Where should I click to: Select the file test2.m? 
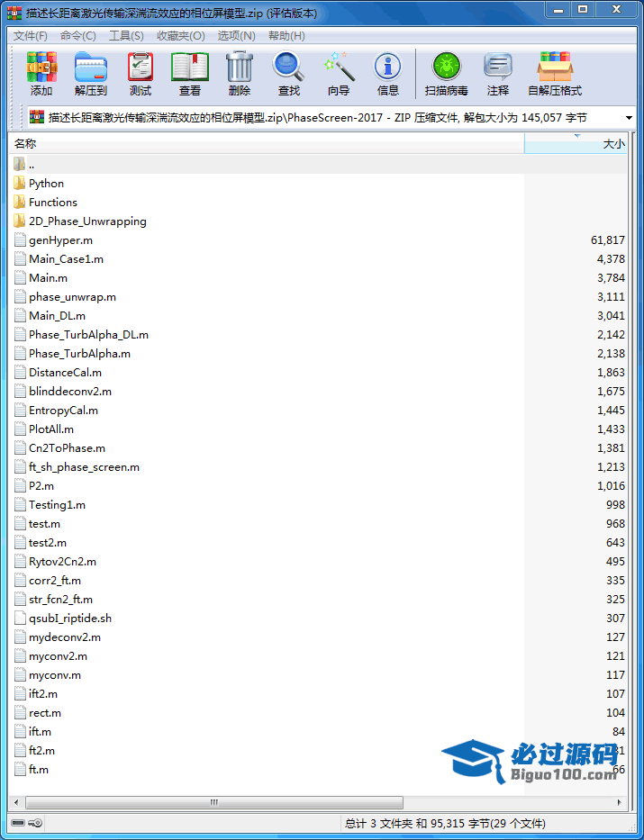(48, 543)
